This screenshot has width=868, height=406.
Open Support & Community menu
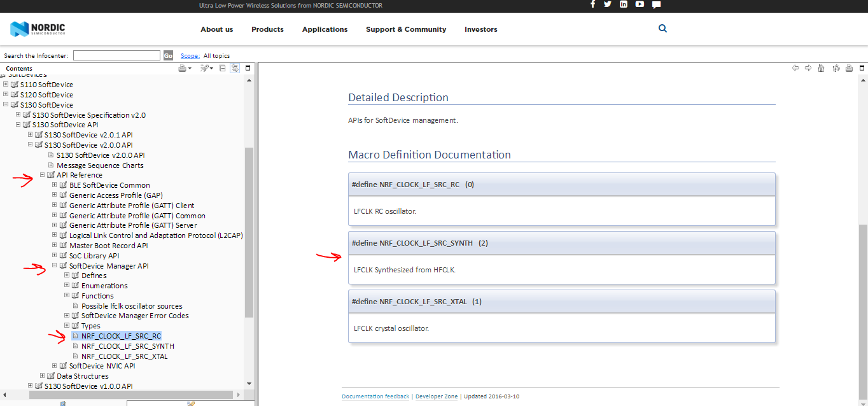coord(406,29)
